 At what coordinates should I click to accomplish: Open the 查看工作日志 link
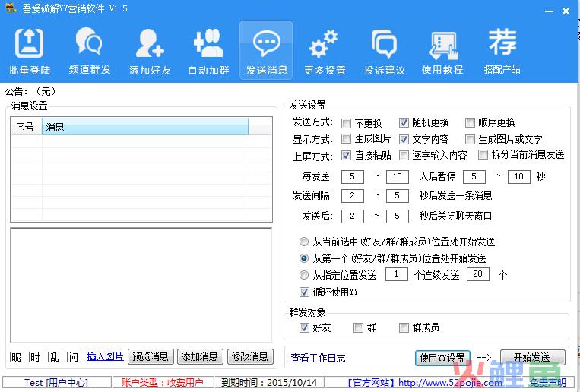pyautogui.click(x=318, y=358)
